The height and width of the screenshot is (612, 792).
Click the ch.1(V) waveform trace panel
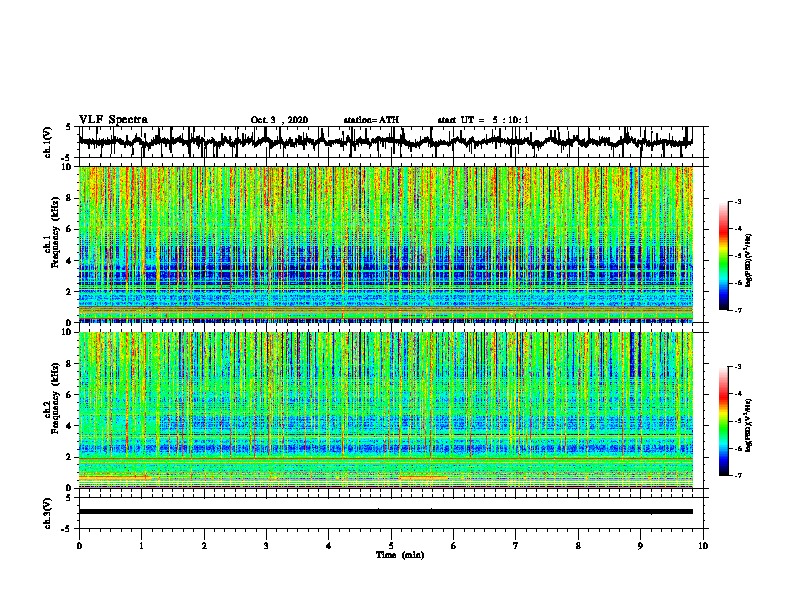tap(393, 142)
